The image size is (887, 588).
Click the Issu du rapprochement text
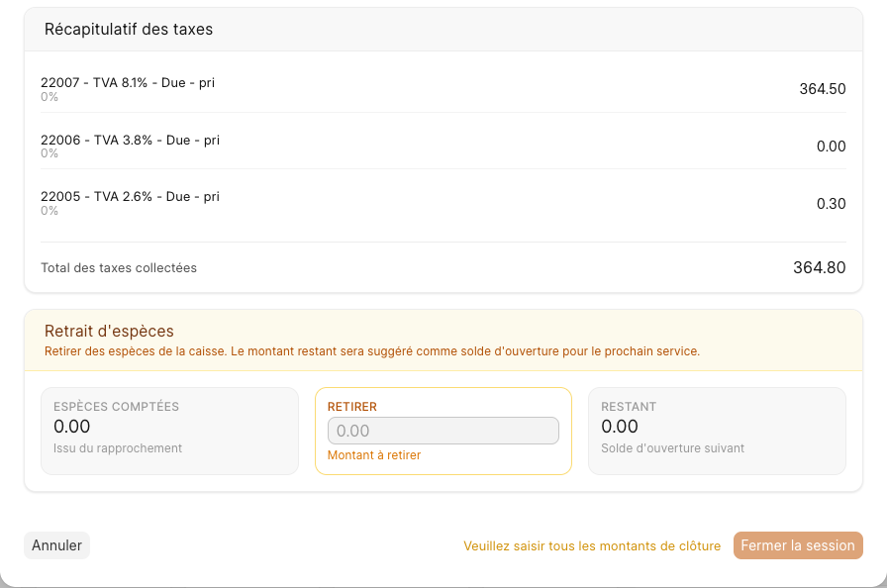click(x=118, y=448)
